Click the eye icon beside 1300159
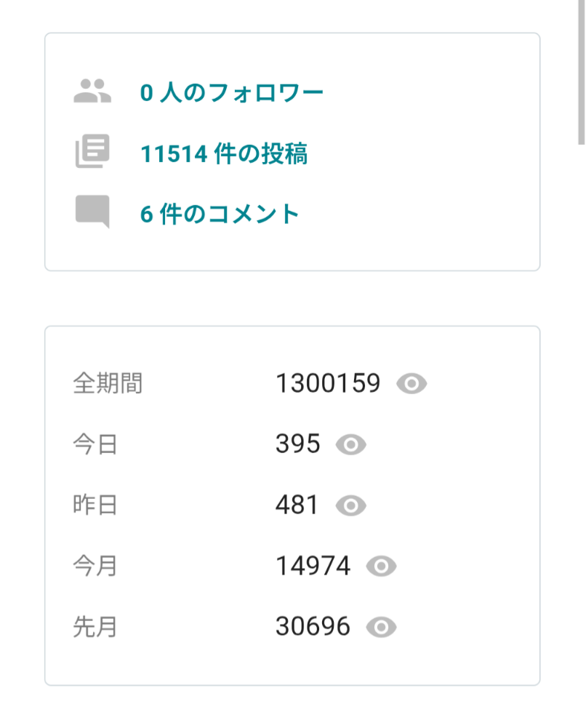This screenshot has width=586, height=728. click(412, 384)
